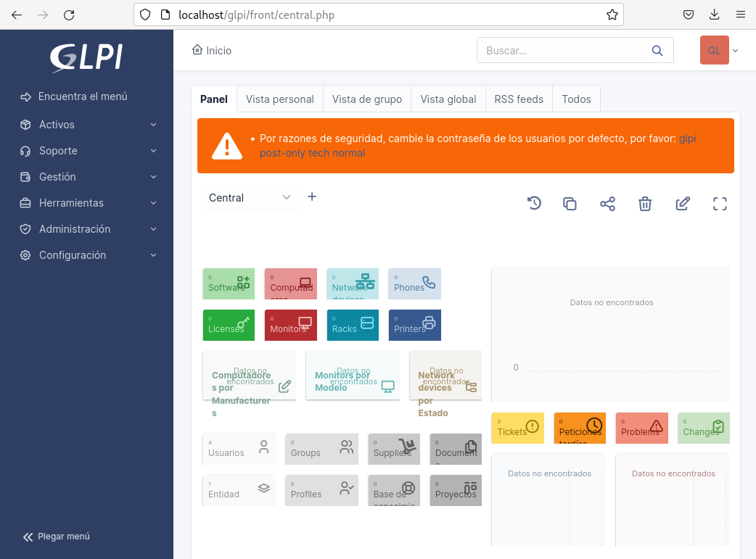
Task: Click in the Buscar search field
Action: [x=563, y=51]
